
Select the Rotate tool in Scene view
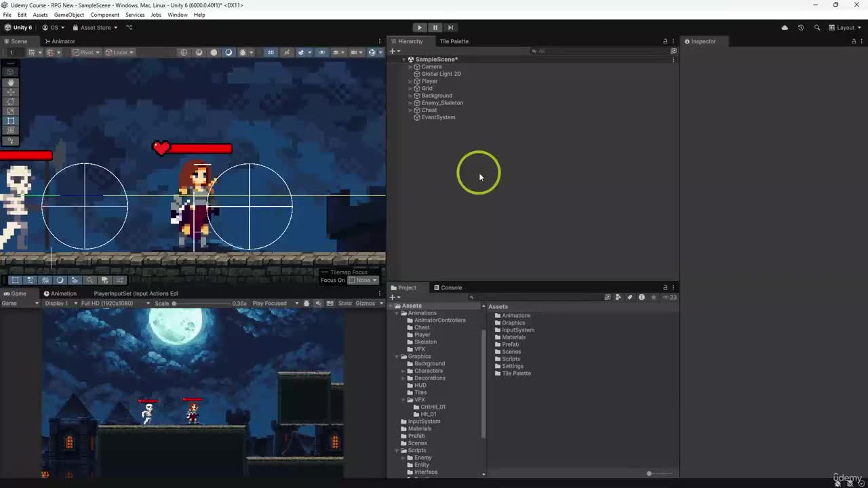(11, 101)
